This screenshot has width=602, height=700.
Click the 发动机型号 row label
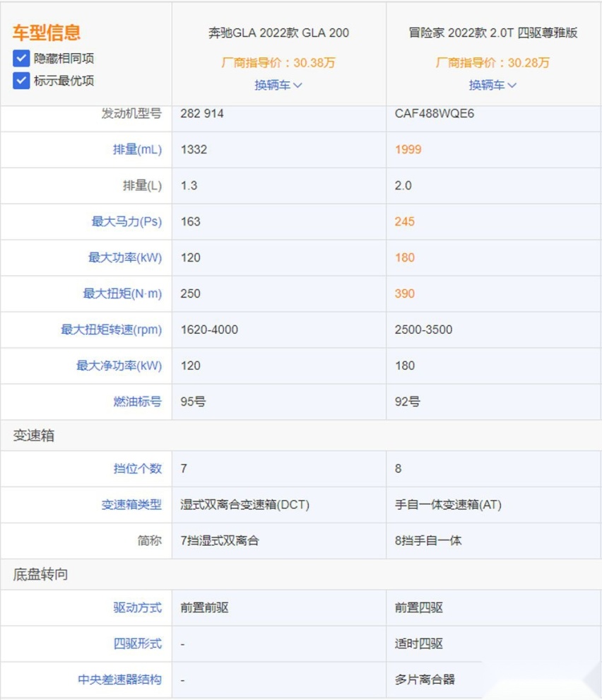click(x=131, y=113)
